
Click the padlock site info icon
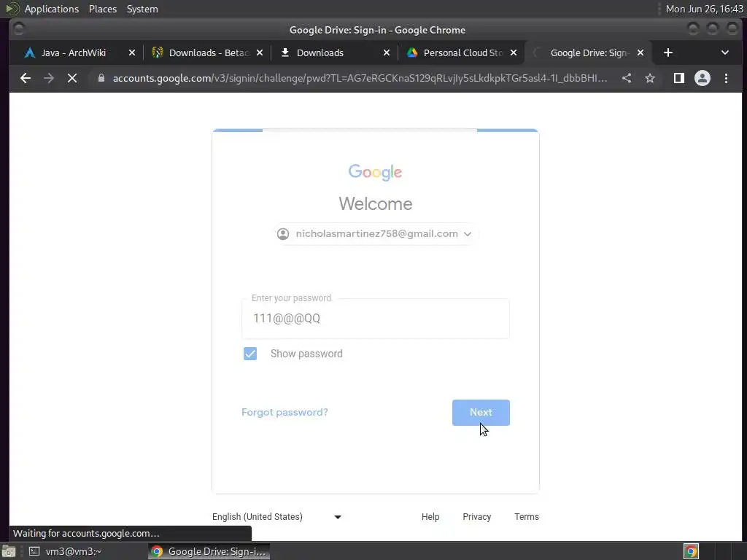[101, 78]
